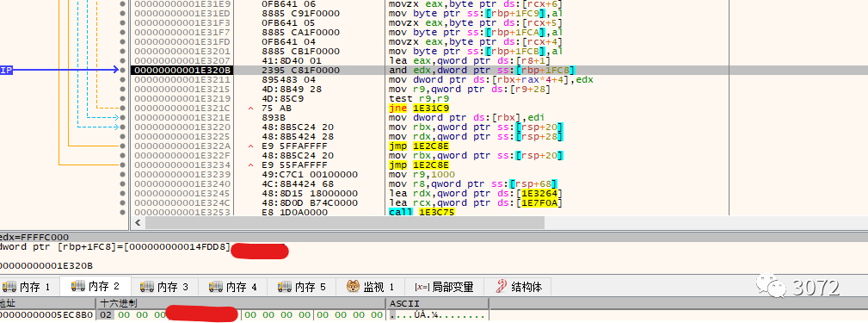This screenshot has height=323, width=868.
Task: Click the dog icon of the 监视 1 tab
Action: [x=354, y=287]
